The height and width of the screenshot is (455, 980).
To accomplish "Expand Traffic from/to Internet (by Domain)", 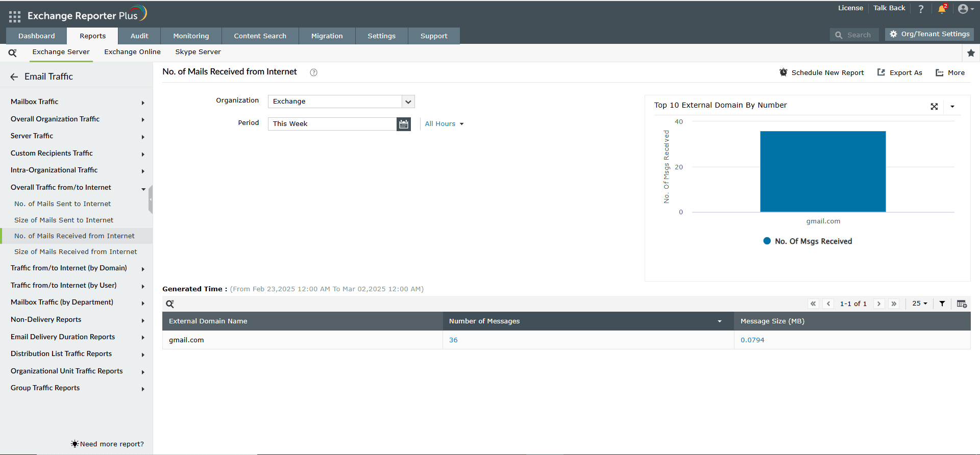I will [x=143, y=269].
